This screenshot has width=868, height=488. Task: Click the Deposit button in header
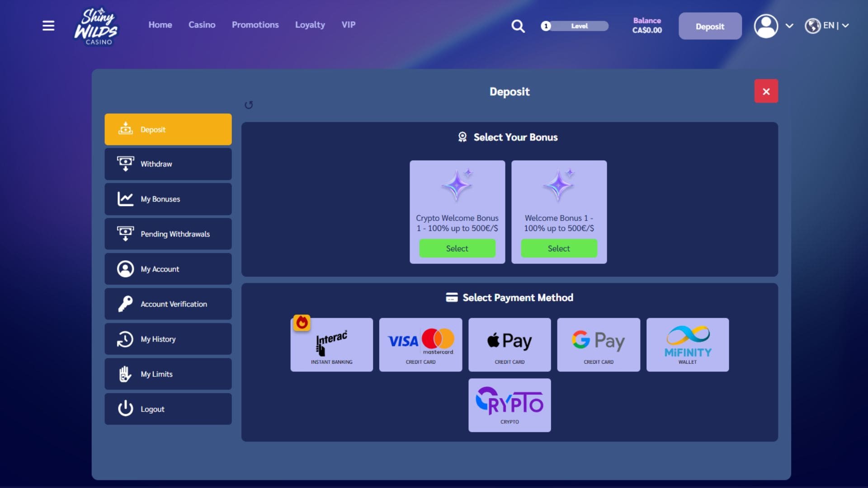710,26
